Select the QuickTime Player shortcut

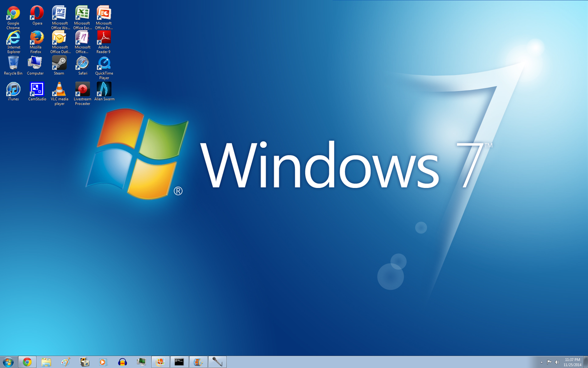pos(104,68)
